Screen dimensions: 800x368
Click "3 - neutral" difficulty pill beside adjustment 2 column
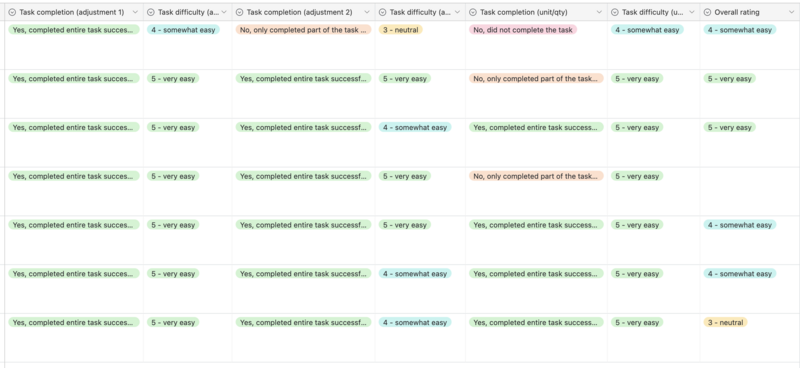point(401,30)
